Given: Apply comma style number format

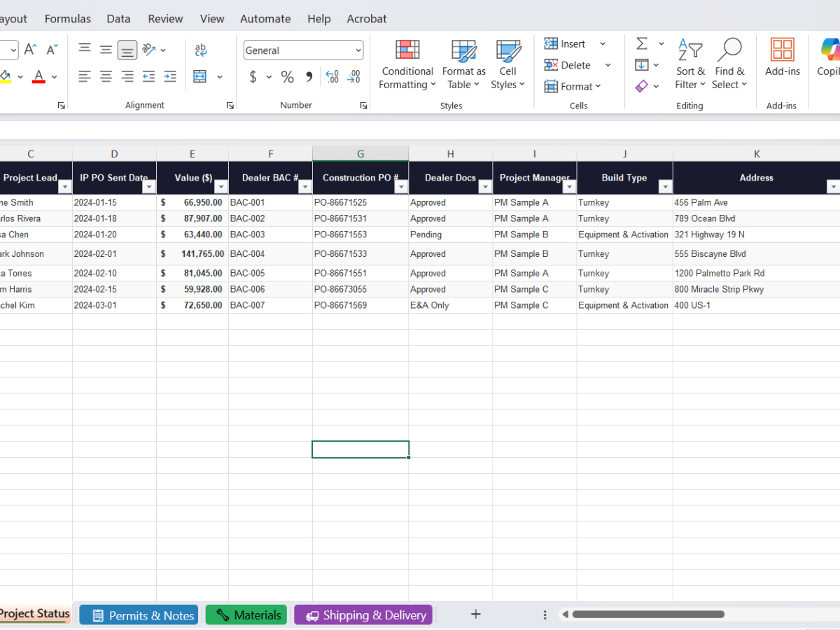Looking at the screenshot, I should [x=308, y=77].
